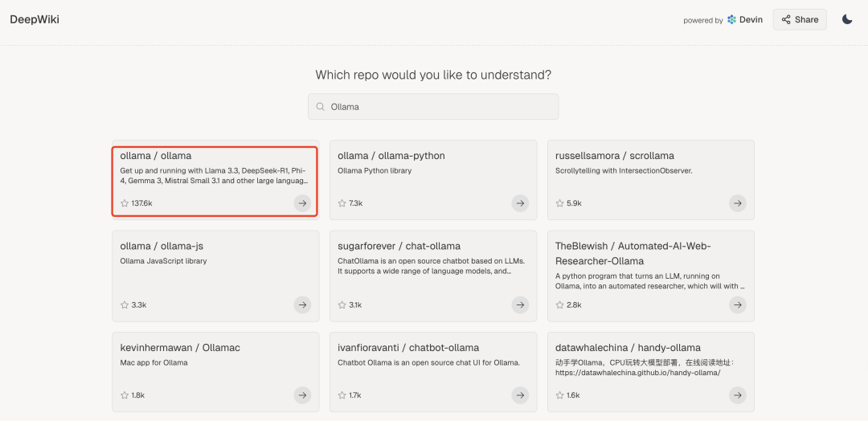Click star icon beside 2.8k
Image resolution: width=868 pixels, height=421 pixels.
click(559, 305)
